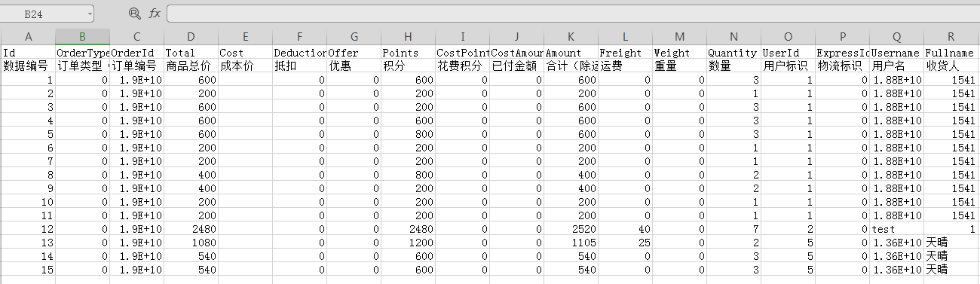The height and width of the screenshot is (284, 980).
Task: Click the Offer header cell
Action: pos(354,53)
